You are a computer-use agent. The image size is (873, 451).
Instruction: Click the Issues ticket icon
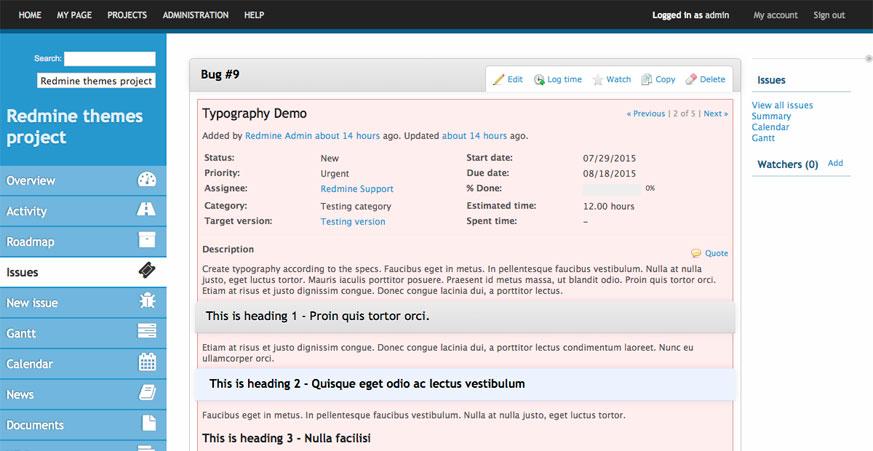[x=147, y=271]
